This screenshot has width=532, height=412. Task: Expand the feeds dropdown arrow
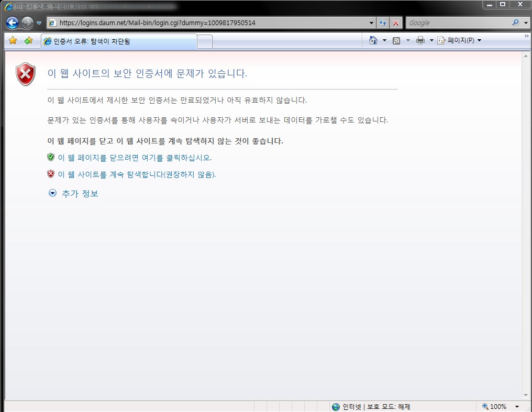click(x=408, y=40)
